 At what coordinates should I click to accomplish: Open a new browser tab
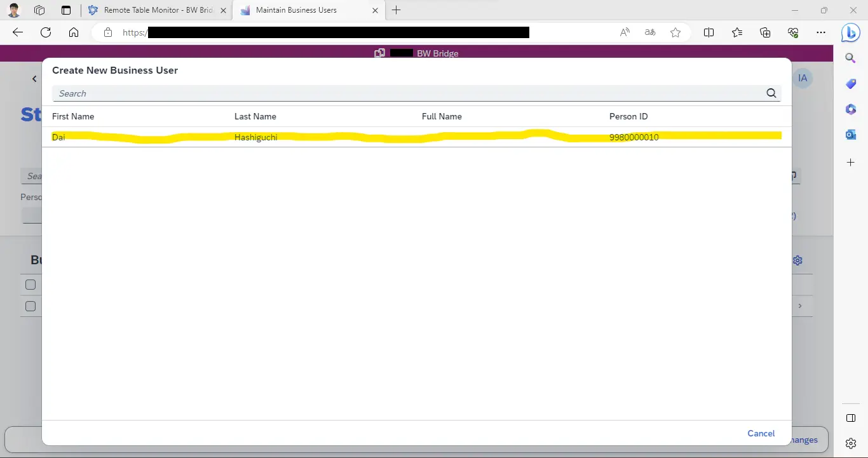pos(397,10)
